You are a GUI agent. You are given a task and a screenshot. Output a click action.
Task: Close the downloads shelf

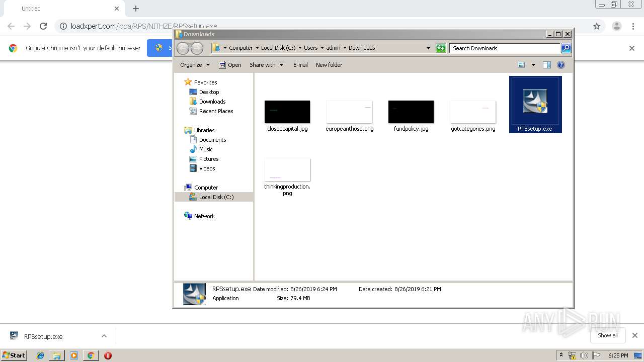(635, 335)
